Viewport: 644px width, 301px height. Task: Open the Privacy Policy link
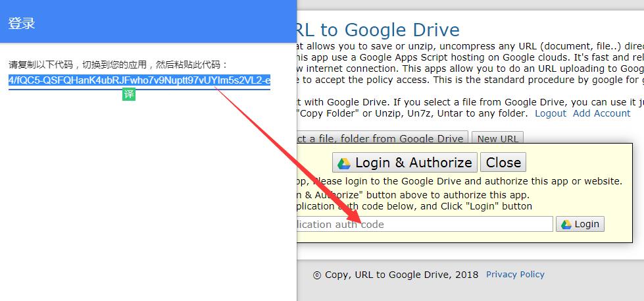(515, 274)
